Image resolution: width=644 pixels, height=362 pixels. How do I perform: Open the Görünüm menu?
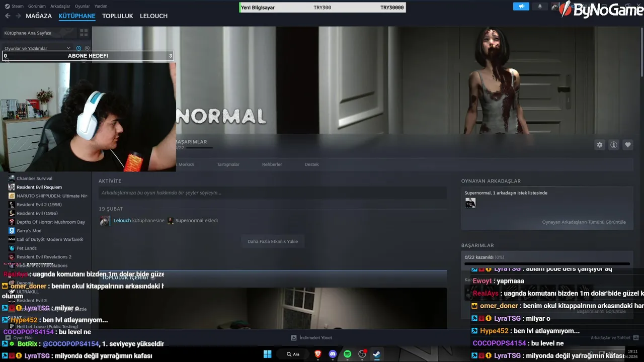click(37, 7)
